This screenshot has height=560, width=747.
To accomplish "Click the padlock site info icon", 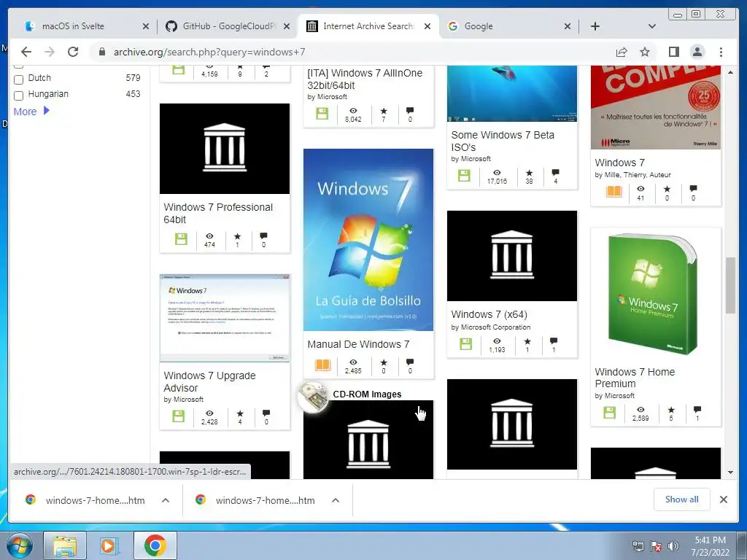I will 101,52.
